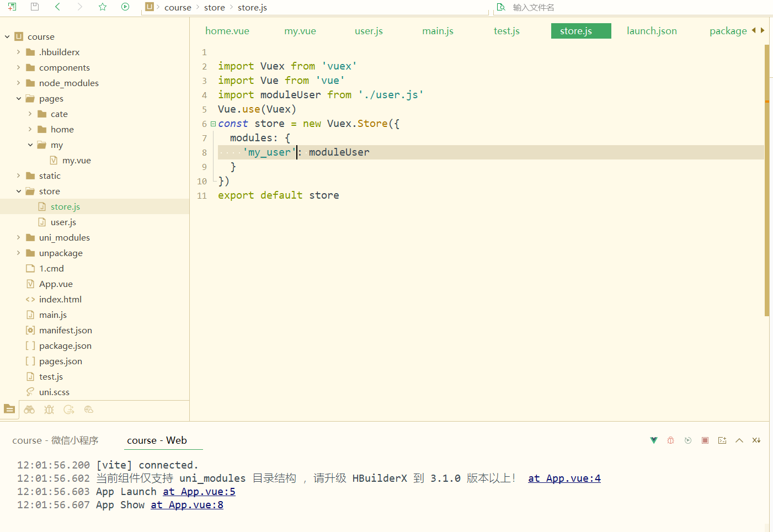Expand the static folder

18,175
